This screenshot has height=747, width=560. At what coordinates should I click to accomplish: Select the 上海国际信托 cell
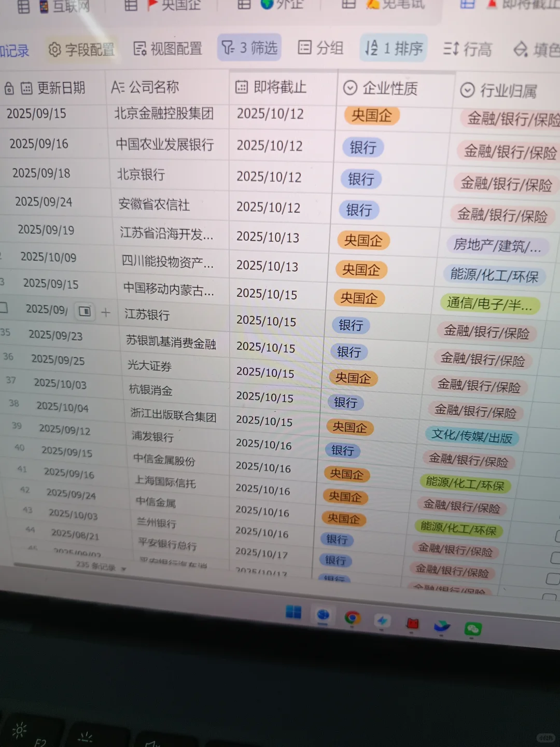pos(166,482)
